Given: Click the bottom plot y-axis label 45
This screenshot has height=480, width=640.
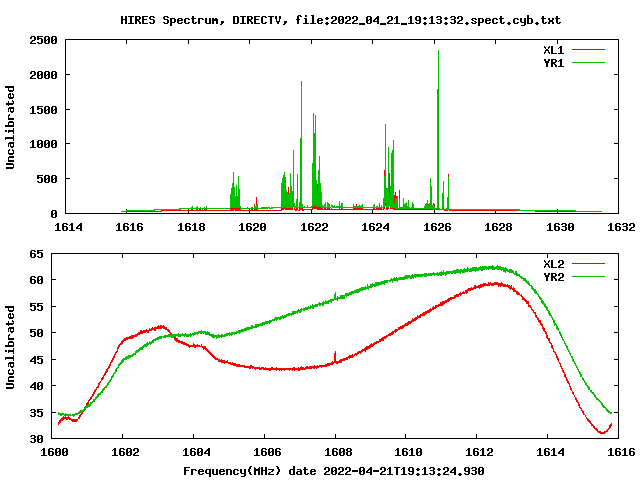Looking at the screenshot, I should click(36, 360).
